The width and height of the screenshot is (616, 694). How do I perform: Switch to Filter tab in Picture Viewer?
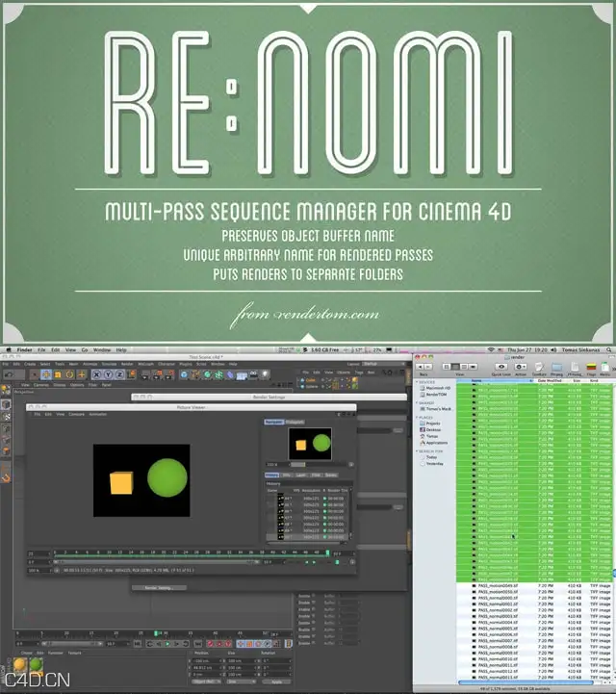pos(316,475)
